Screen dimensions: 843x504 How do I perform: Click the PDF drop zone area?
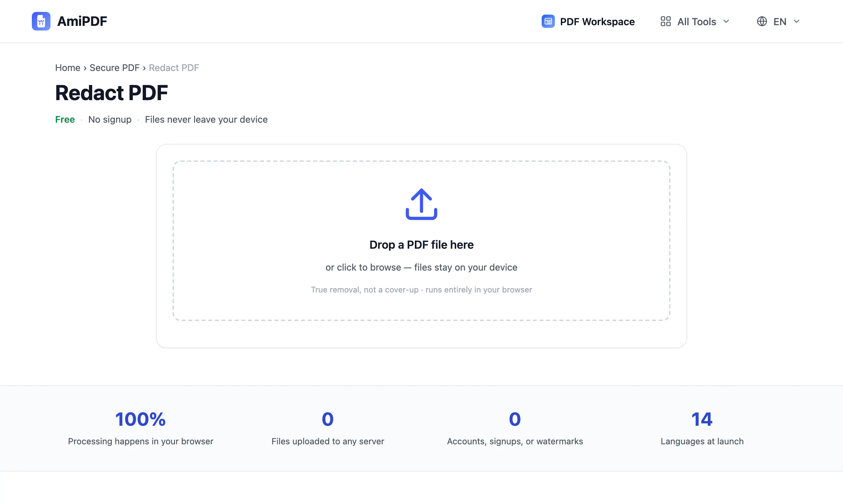coord(421,240)
